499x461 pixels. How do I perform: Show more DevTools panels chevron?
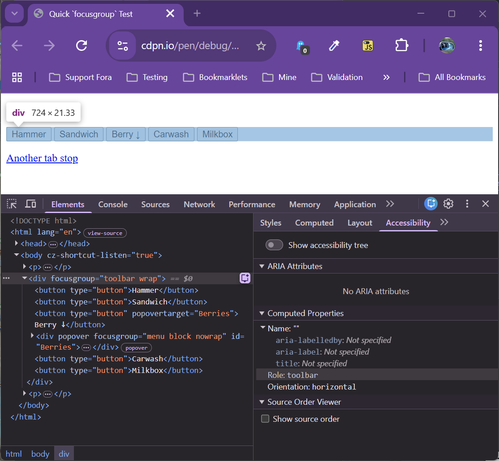390,204
